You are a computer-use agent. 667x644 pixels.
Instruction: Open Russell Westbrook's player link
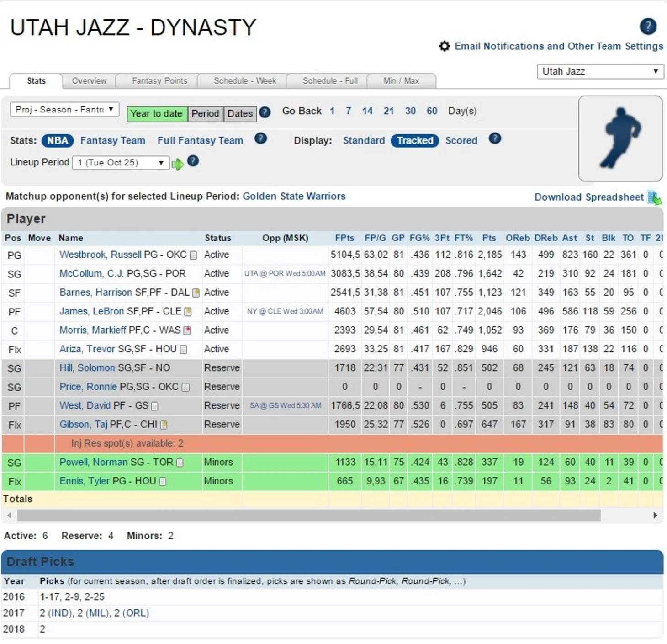pyautogui.click(x=100, y=255)
